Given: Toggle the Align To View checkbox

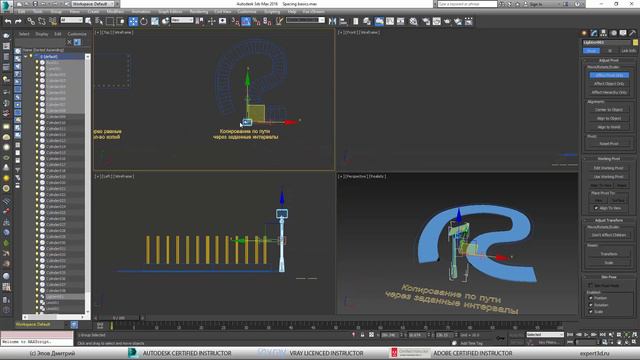Looking at the screenshot, I should pyautogui.click(x=596, y=208).
